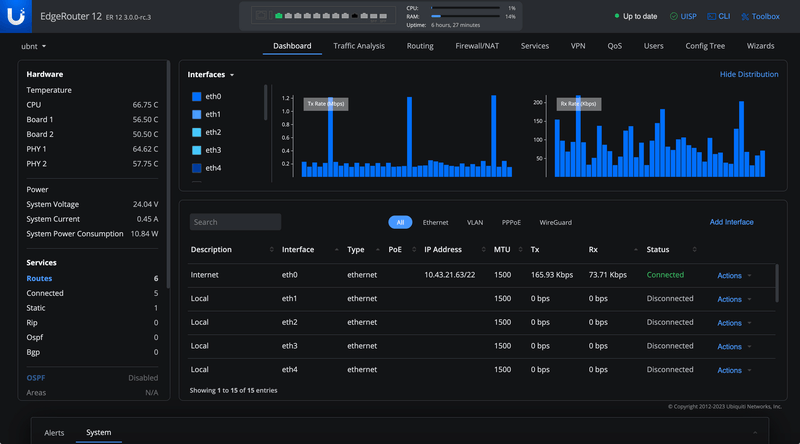Open the QoS tab

(614, 46)
